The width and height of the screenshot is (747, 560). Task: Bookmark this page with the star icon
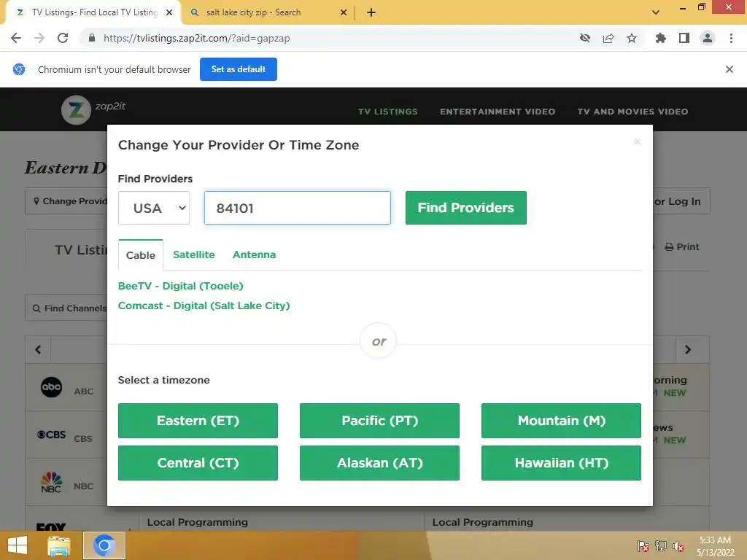click(x=631, y=38)
